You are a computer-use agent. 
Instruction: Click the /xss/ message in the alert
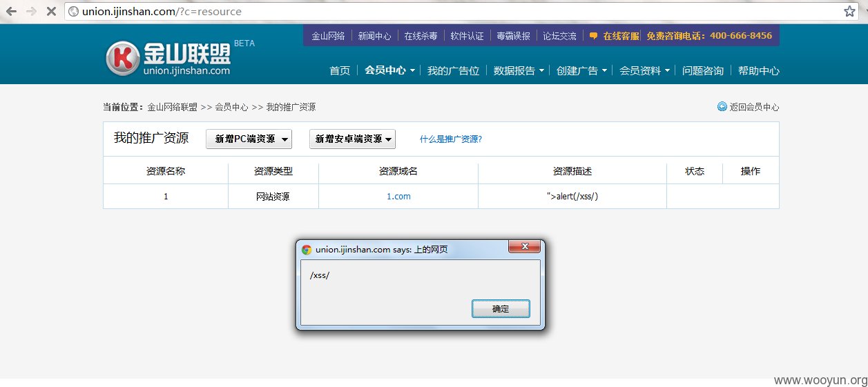click(320, 275)
